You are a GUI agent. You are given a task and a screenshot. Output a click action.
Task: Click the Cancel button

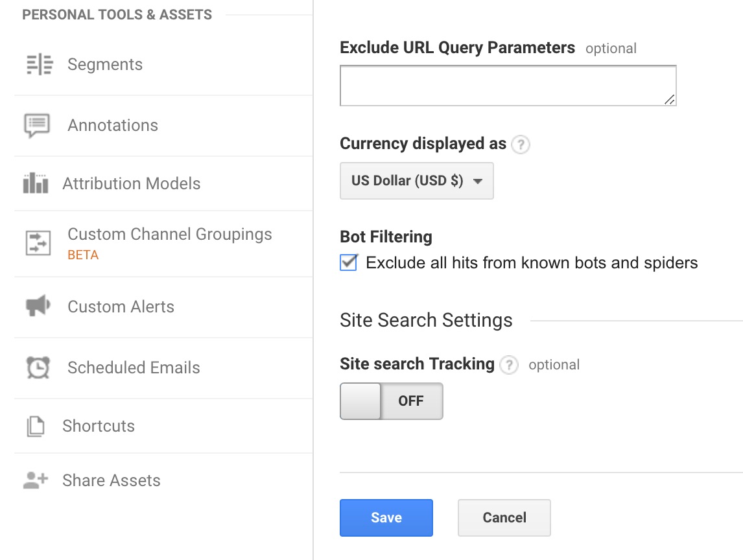click(x=504, y=517)
